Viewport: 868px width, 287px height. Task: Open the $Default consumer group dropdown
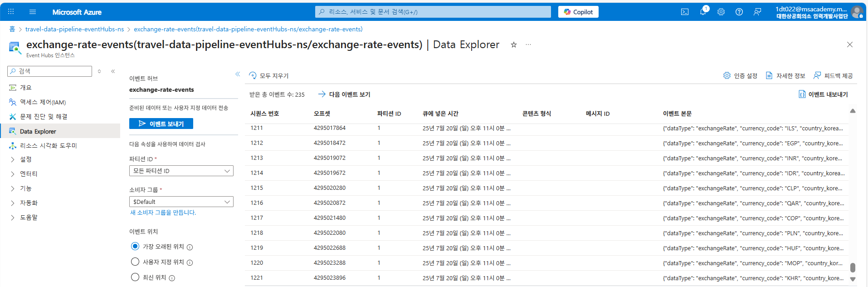coord(181,202)
